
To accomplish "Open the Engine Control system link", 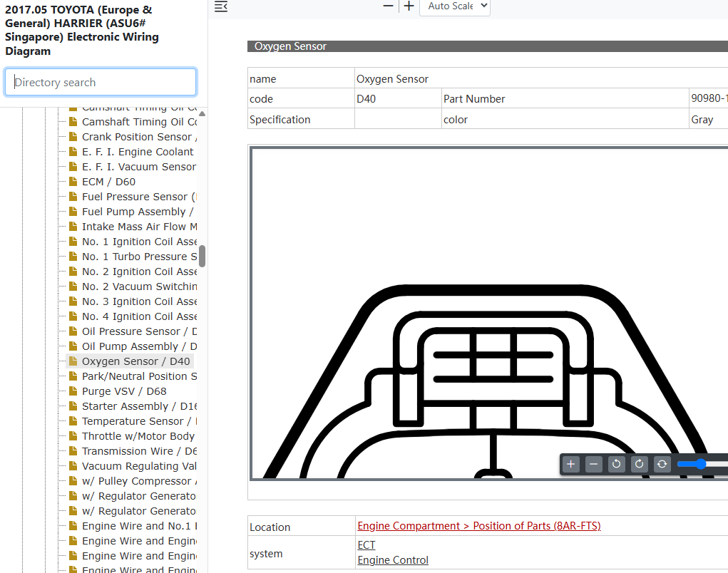I will (x=393, y=560).
